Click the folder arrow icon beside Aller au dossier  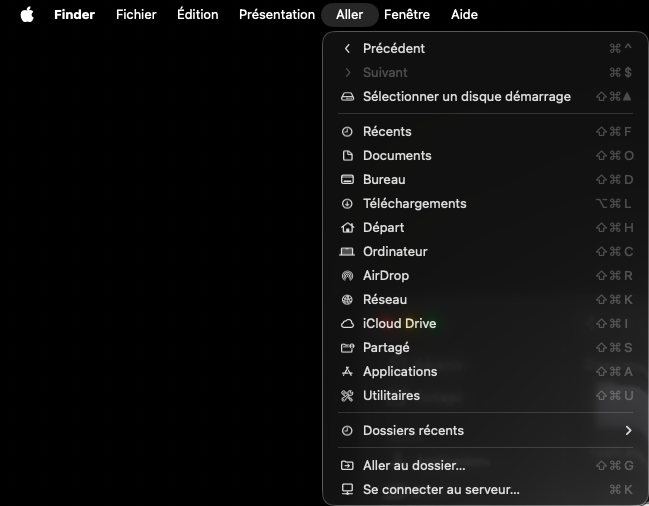pos(347,465)
